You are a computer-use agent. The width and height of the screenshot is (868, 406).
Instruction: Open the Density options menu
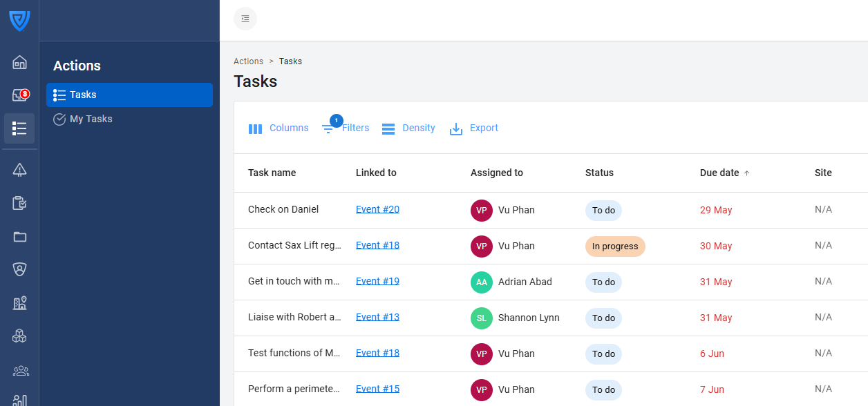tap(408, 128)
